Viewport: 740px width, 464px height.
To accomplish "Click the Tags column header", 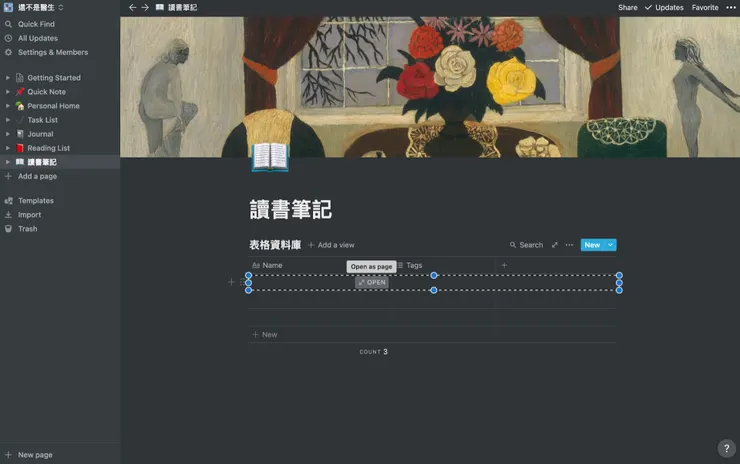I will coord(410,265).
